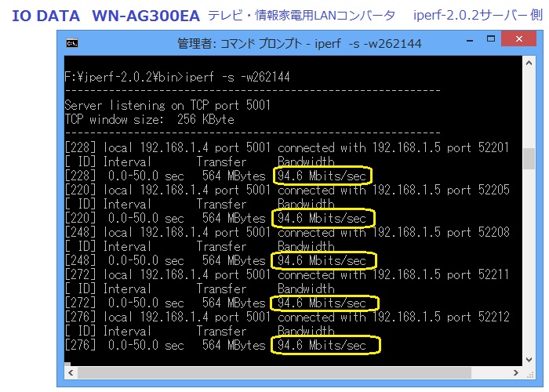Click the connection line with port 52205
Screen dimensions: 549x392
(x=287, y=190)
